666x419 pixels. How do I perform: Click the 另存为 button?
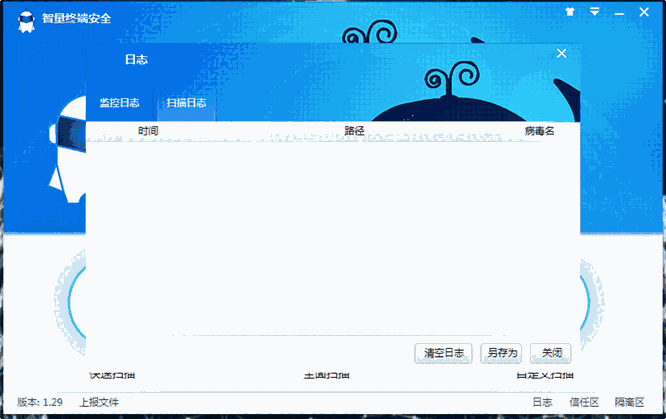[x=501, y=353]
